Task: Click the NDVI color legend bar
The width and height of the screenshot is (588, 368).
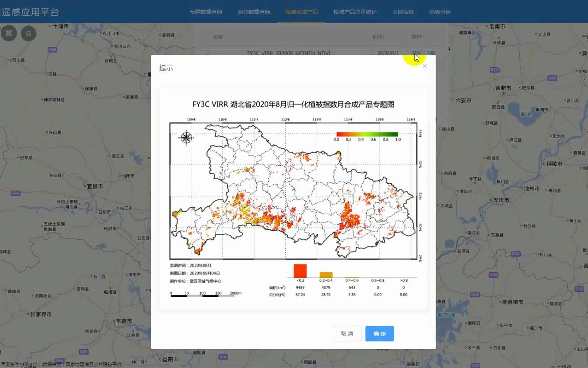Action: point(367,134)
